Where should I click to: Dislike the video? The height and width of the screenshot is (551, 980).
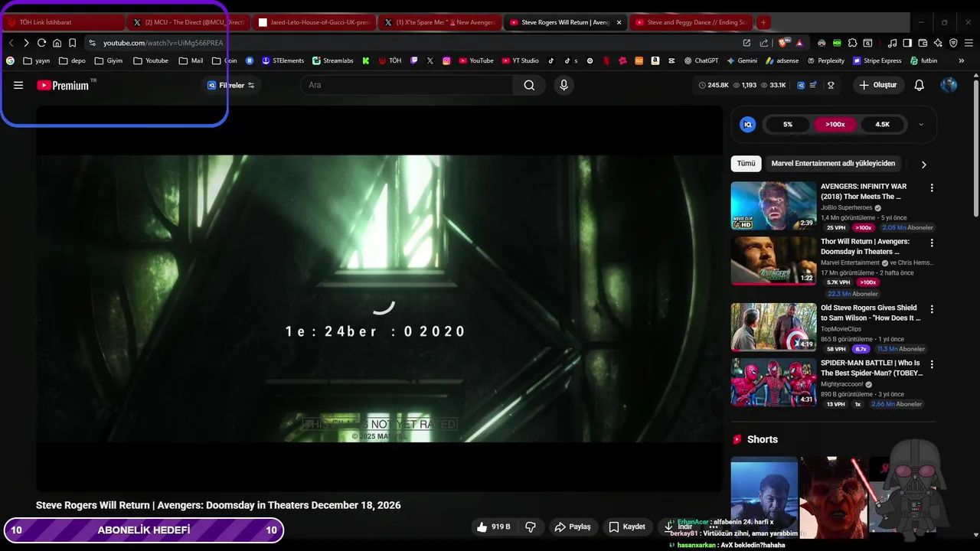click(x=531, y=527)
